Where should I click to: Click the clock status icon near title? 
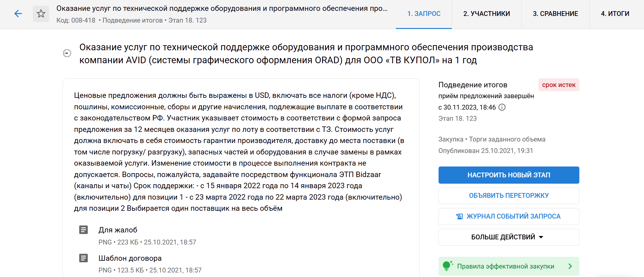tap(67, 53)
